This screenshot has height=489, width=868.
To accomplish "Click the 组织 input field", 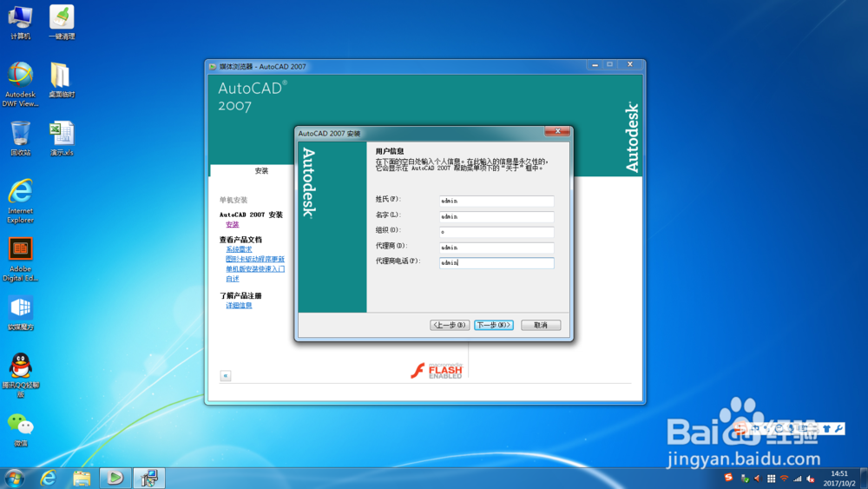I will point(496,232).
